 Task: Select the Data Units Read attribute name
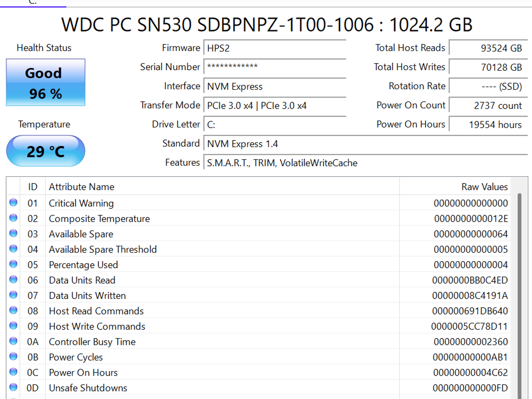click(82, 280)
